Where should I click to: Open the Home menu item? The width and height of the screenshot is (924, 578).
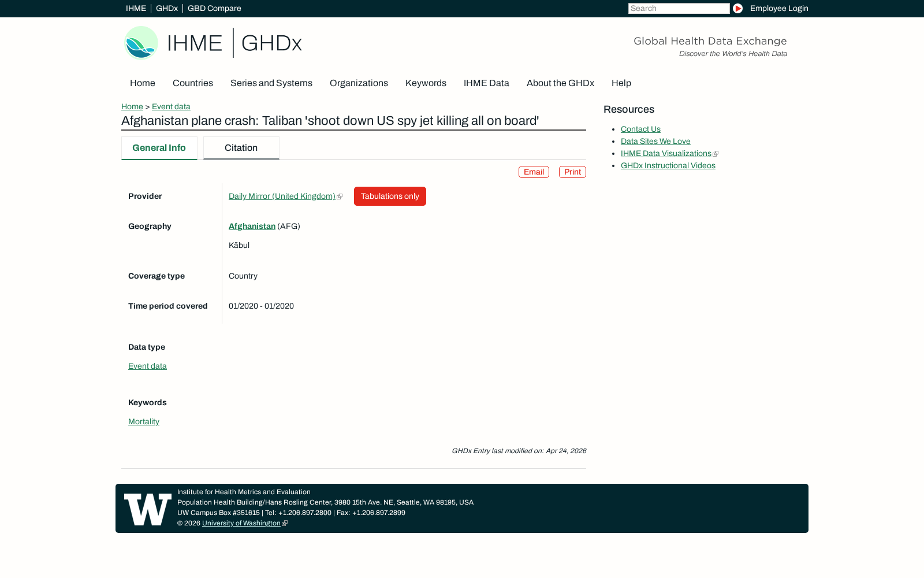143,83
